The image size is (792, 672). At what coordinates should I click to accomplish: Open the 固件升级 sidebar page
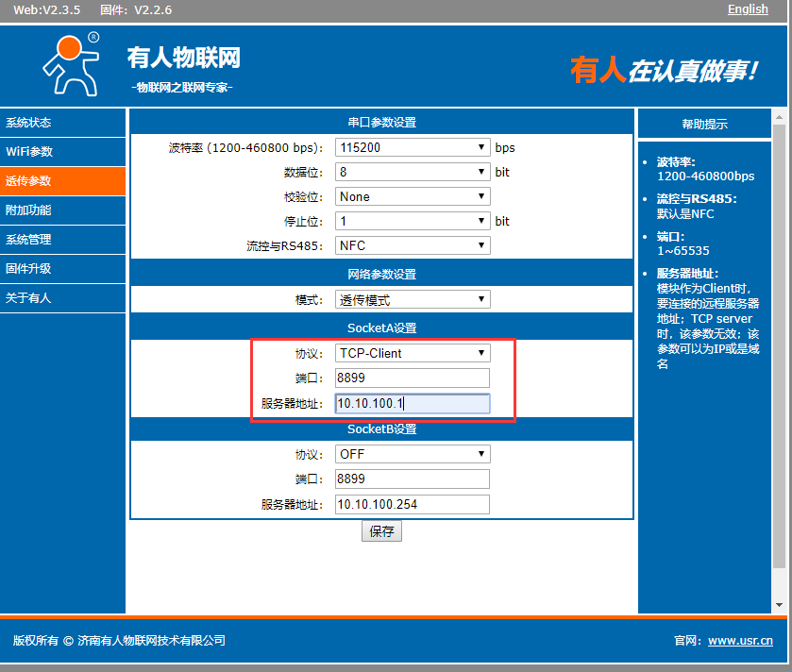point(28,269)
